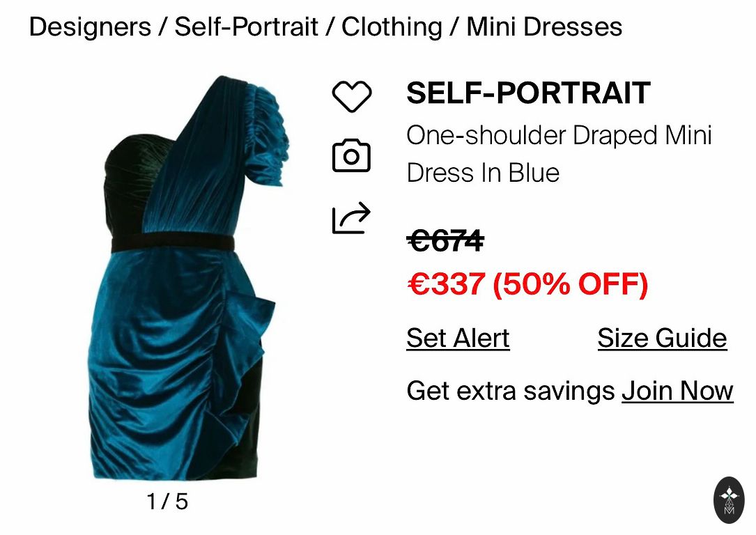Click the SELF-PORTRAIT brand heading

(x=528, y=93)
